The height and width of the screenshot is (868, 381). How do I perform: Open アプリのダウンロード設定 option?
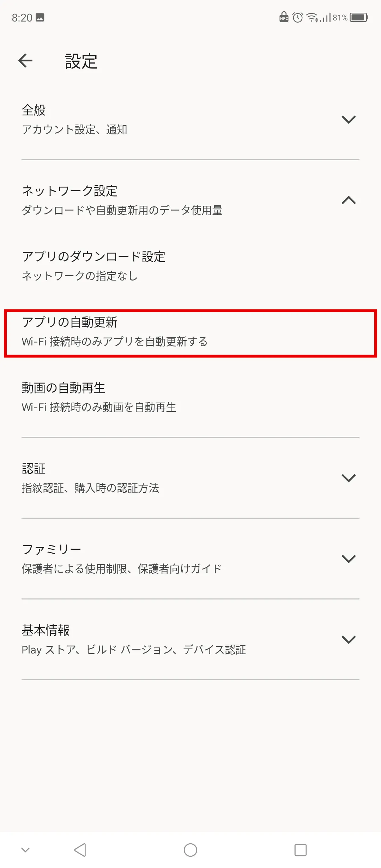[190, 266]
